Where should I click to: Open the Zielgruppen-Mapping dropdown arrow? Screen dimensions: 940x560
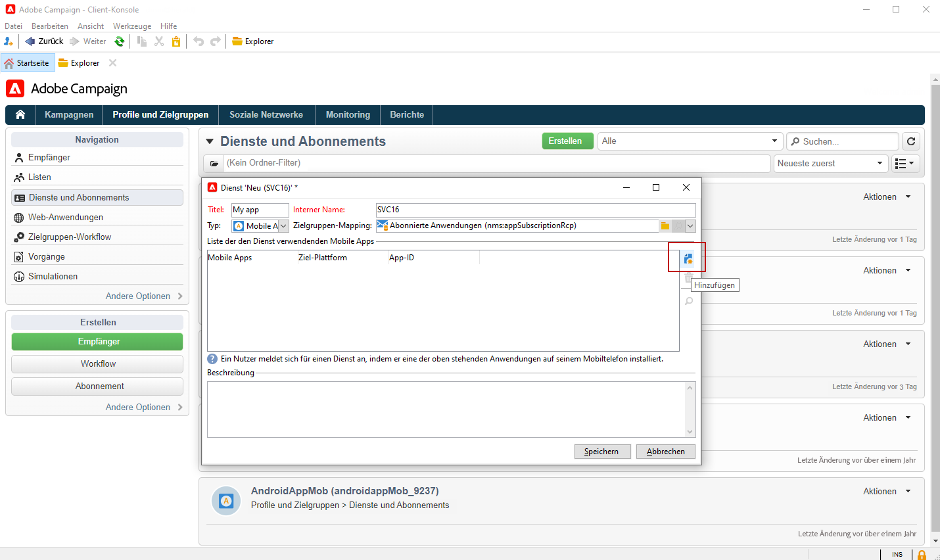pyautogui.click(x=690, y=225)
